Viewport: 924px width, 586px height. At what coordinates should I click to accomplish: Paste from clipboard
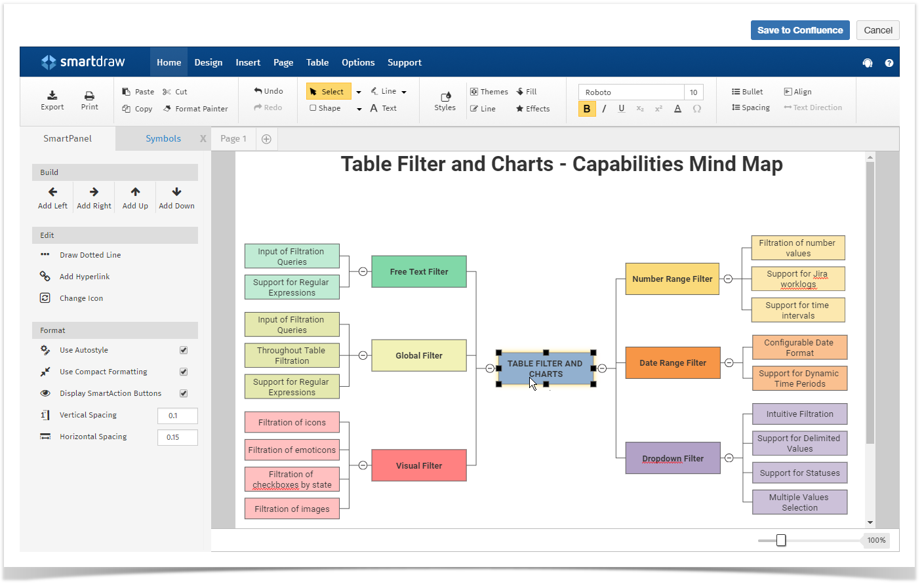pyautogui.click(x=138, y=92)
